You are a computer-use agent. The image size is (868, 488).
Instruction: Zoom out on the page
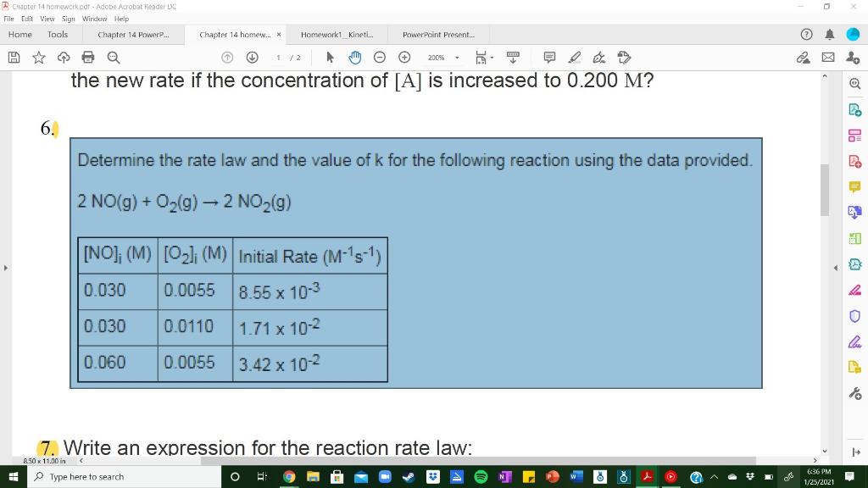(x=381, y=57)
